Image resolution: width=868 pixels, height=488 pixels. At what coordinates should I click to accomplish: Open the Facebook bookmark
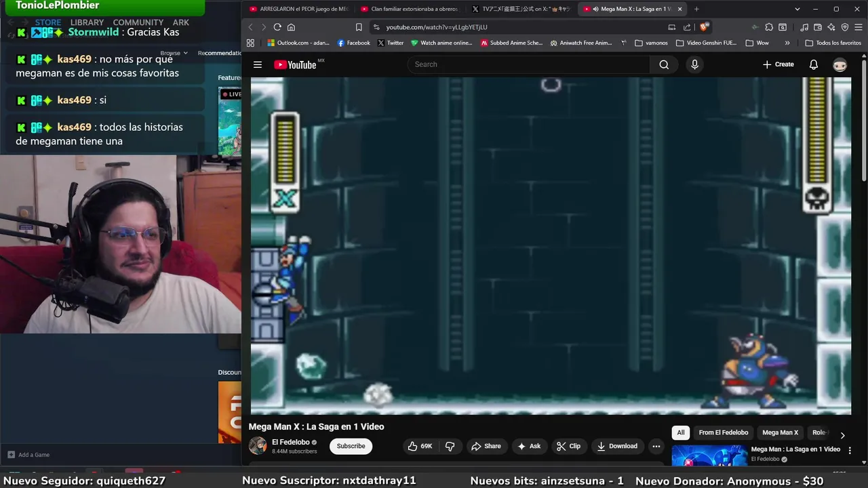(x=354, y=43)
